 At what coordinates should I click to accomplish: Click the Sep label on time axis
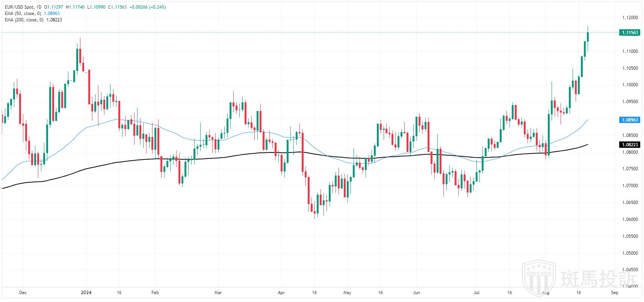pos(614,292)
